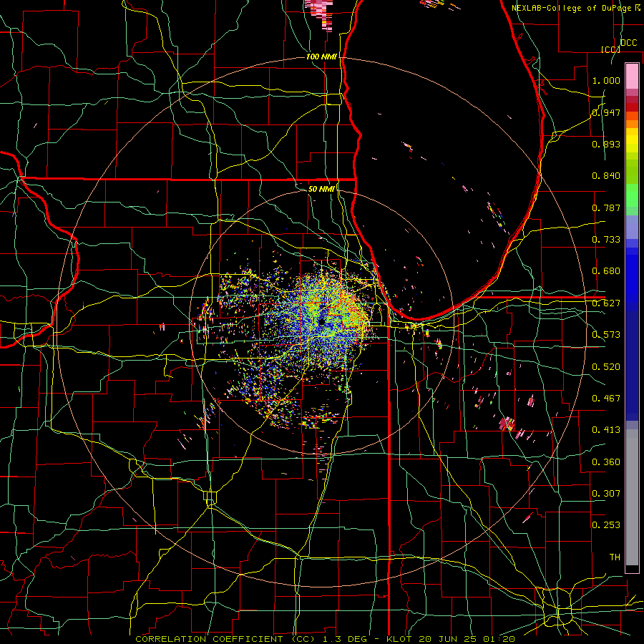Select the 0.627 legend value

[x=606, y=303]
